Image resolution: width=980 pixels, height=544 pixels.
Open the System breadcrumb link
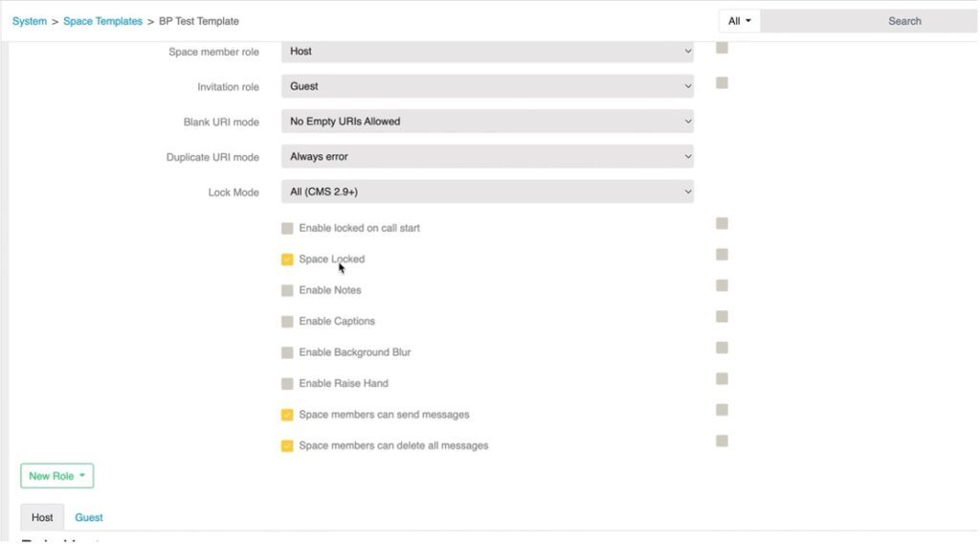click(30, 21)
